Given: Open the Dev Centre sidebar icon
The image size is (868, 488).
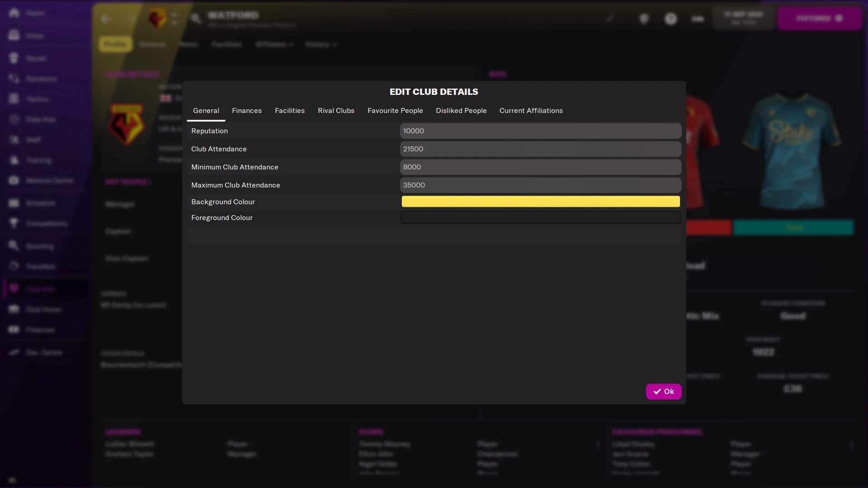Looking at the screenshot, I should [13, 352].
